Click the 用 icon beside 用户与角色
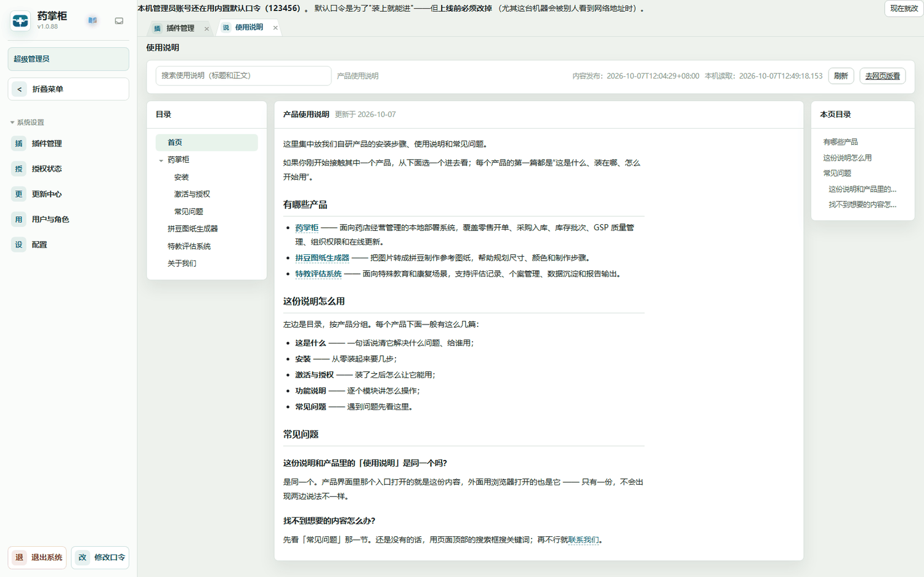 [19, 219]
